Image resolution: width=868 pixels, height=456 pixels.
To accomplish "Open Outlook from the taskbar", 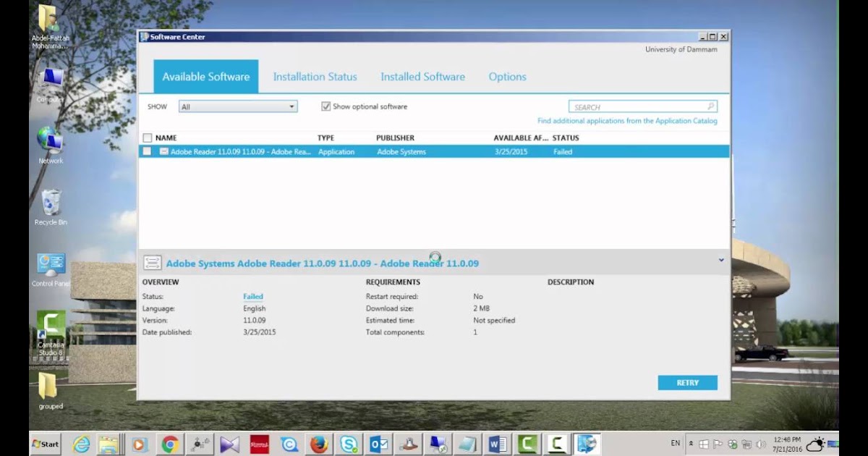I will coord(379,444).
